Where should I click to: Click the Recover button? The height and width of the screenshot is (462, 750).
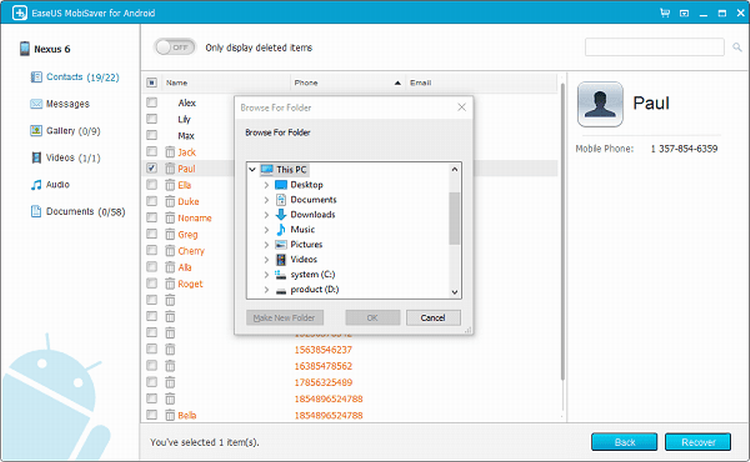(x=699, y=442)
